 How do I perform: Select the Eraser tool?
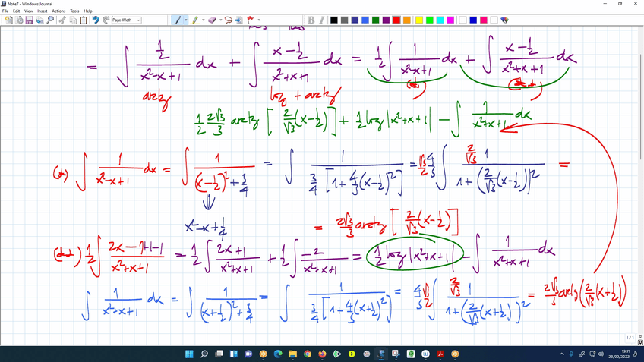pos(212,20)
